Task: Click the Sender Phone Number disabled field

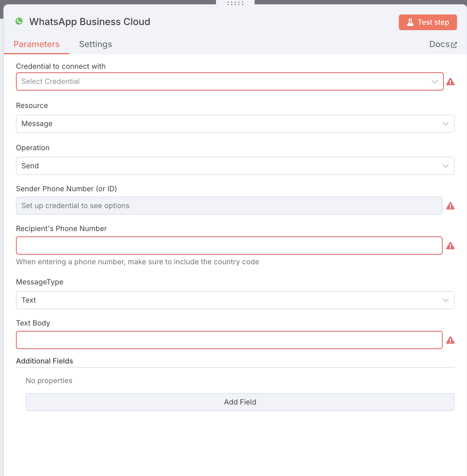Action: (229, 206)
